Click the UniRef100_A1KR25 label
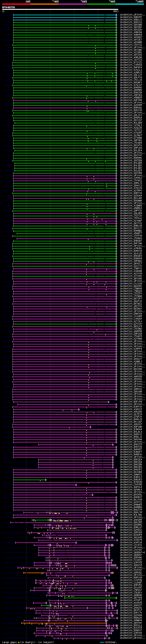Viewport: 146px width, 644px height. pyautogui.click(x=131, y=603)
